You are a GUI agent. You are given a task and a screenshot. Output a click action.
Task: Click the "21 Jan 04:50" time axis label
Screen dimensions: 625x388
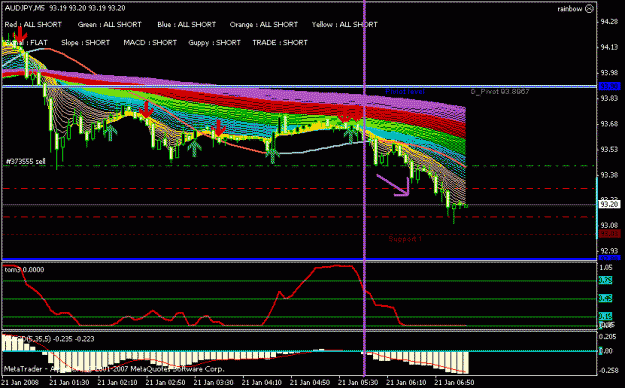310,382
